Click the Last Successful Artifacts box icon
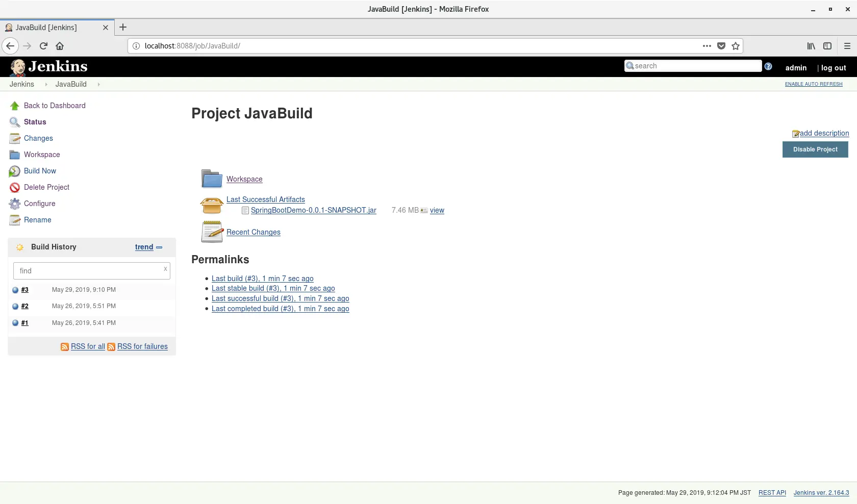 click(x=212, y=205)
